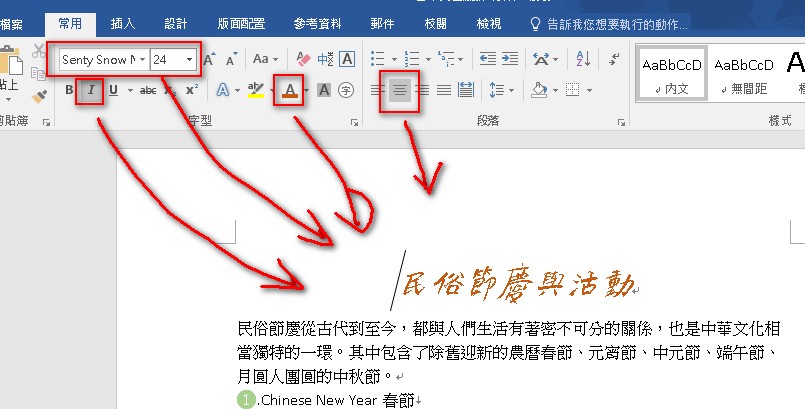This screenshot has width=805, height=409.
Task: Toggle Center paragraph alignment
Action: pos(399,91)
